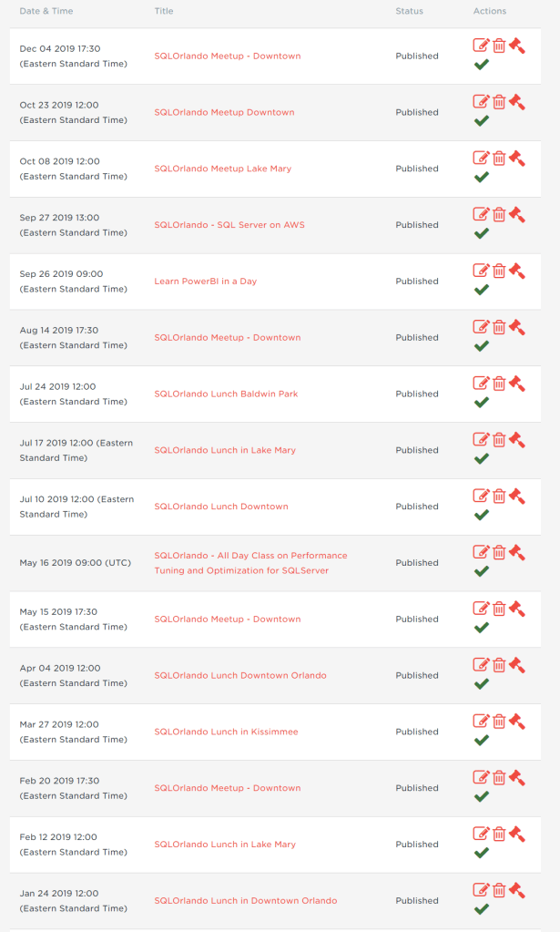This screenshot has width=560, height=932.
Task: Delete the Apr 04 2019 Lunch event
Action: pos(499,665)
